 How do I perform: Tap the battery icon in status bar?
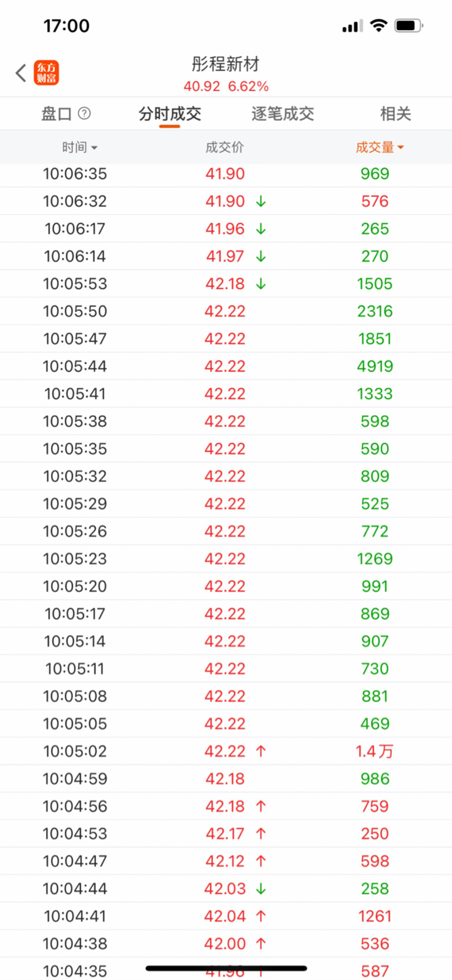[x=409, y=25]
